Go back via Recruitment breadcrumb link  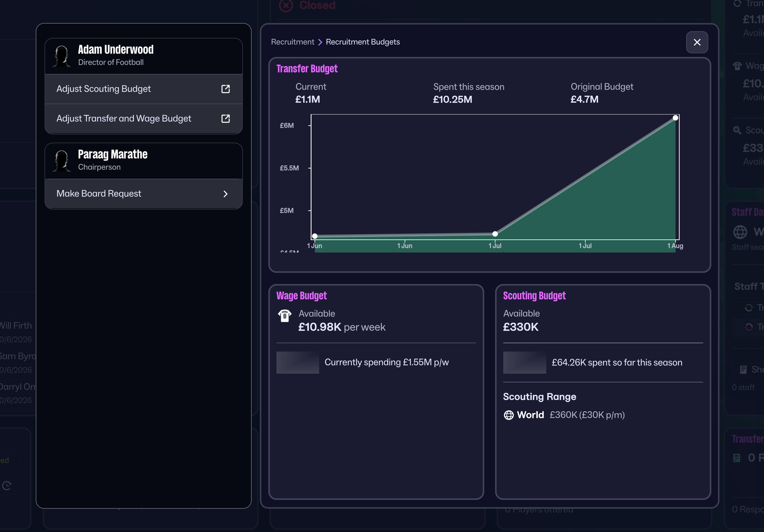(292, 42)
